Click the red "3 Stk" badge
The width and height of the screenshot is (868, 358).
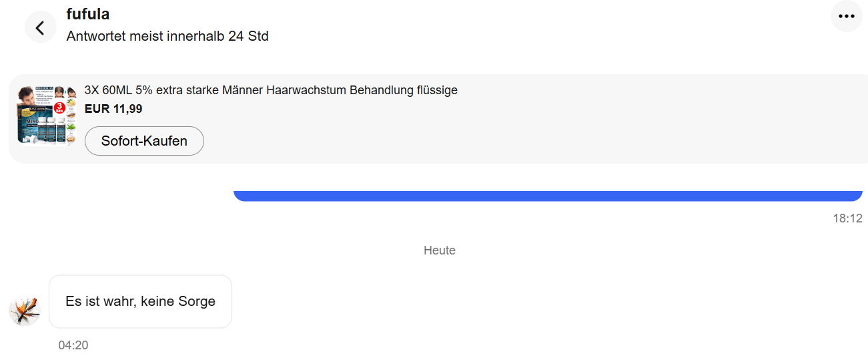(x=60, y=108)
